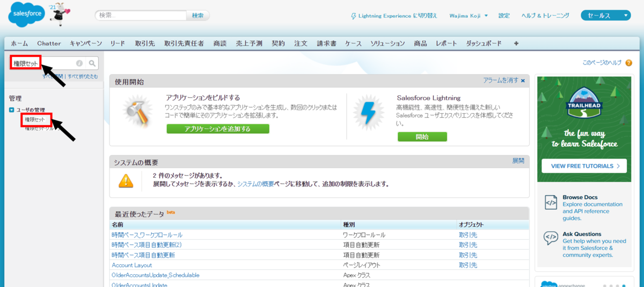The height and width of the screenshot is (287, 644).
Task: Open システムの概要 page link in message
Action: pos(255,184)
